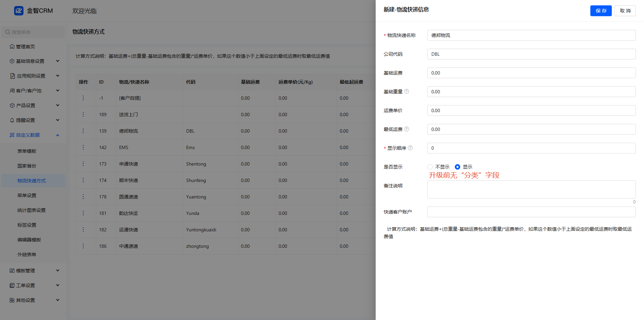
Task: Open the action menu for row 顺丰快递
Action: point(83,180)
